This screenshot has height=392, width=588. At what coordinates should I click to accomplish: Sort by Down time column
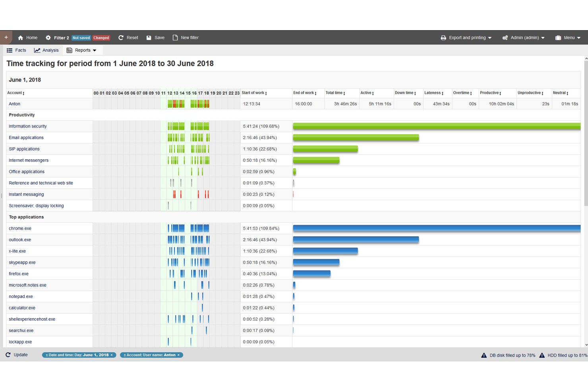pyautogui.click(x=405, y=93)
